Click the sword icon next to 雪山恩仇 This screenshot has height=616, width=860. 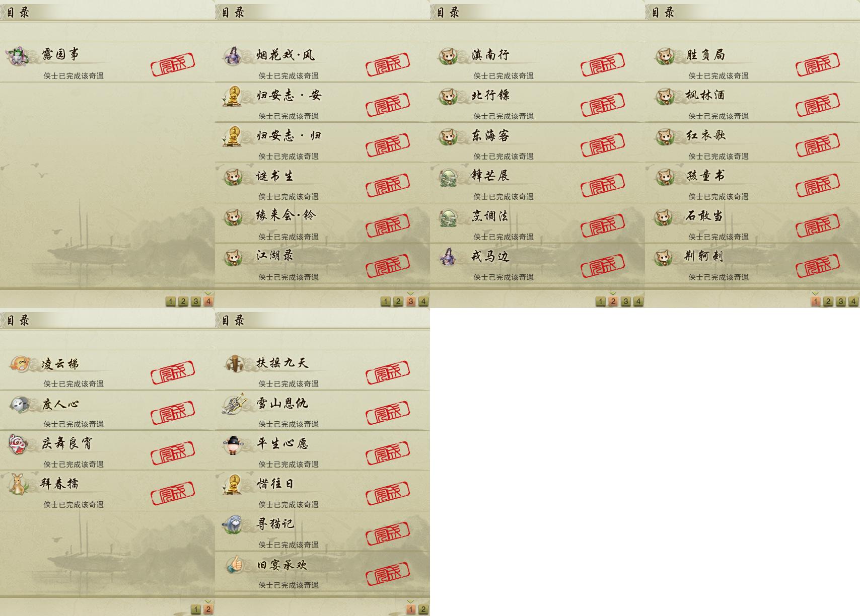[233, 404]
